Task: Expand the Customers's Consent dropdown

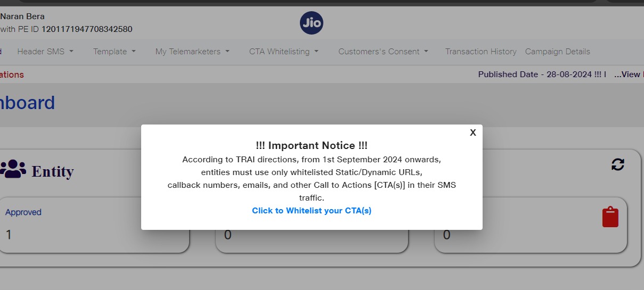Action: [383, 52]
